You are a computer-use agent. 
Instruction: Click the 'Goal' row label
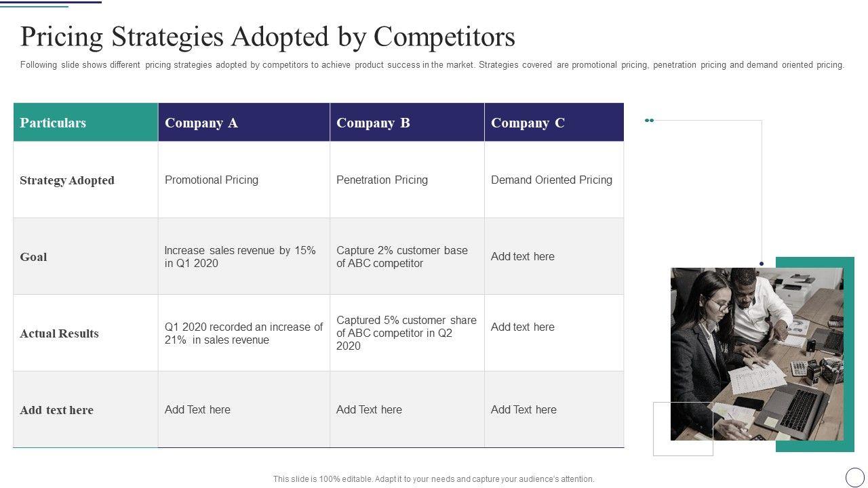tap(34, 257)
